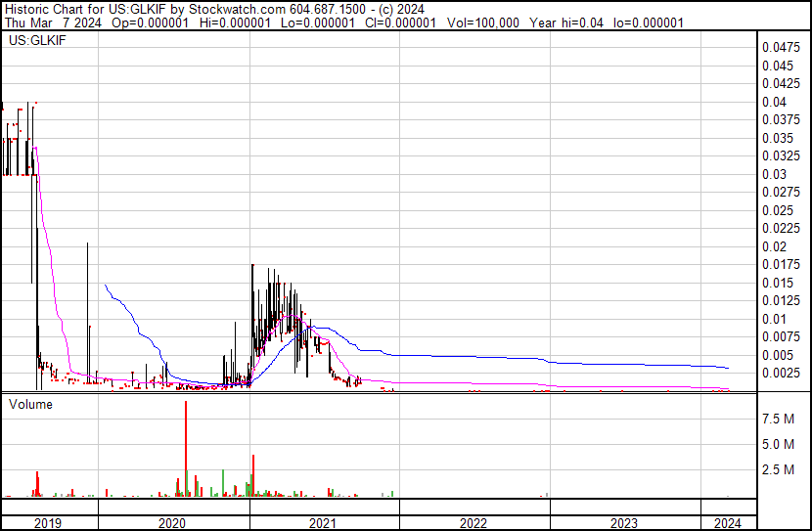Screen dimensions: 812x531
Task: Select the 0.02 price axis label
Action: pos(775,246)
